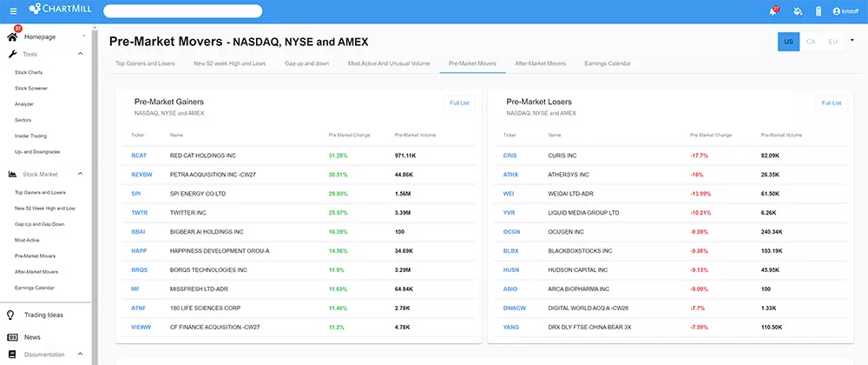This screenshot has height=365, width=868.
Task: Collapse the Stock Market sidebar section
Action: (80, 174)
